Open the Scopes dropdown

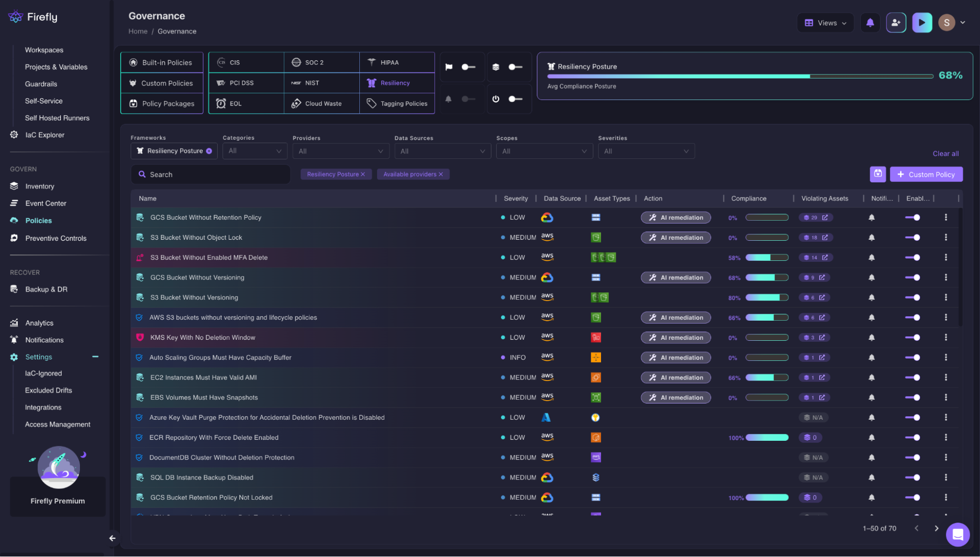[x=544, y=151]
